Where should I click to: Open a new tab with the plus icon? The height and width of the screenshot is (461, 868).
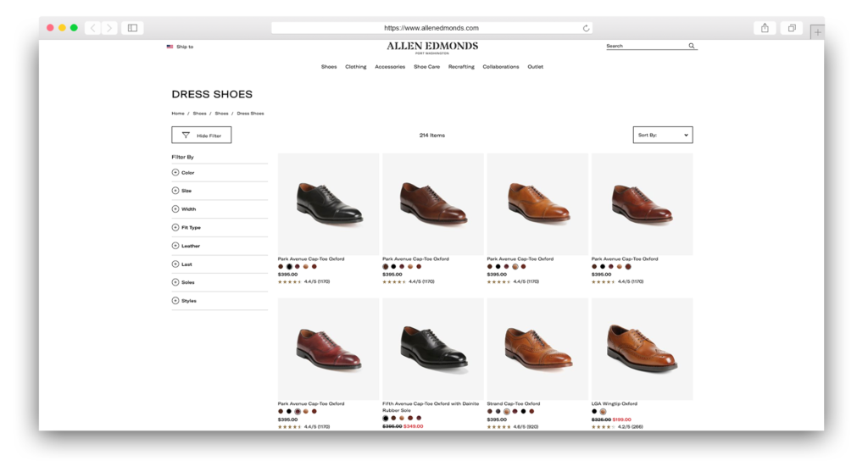(817, 33)
